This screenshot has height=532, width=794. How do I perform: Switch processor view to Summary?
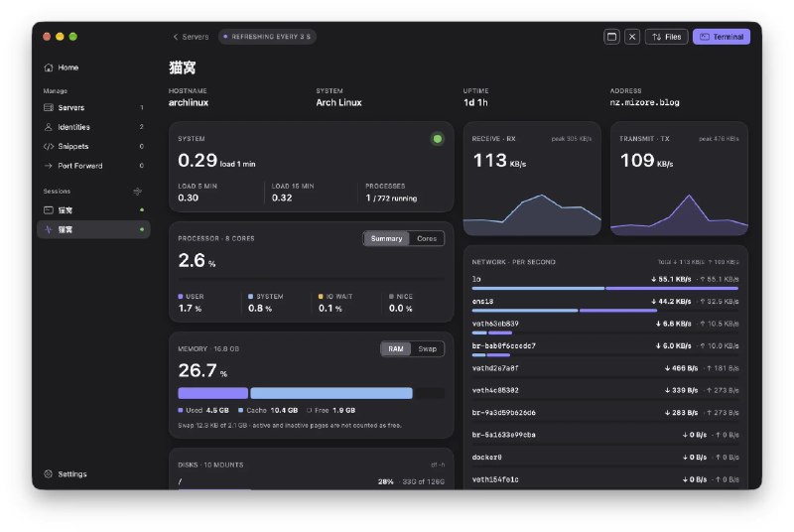[x=386, y=238]
